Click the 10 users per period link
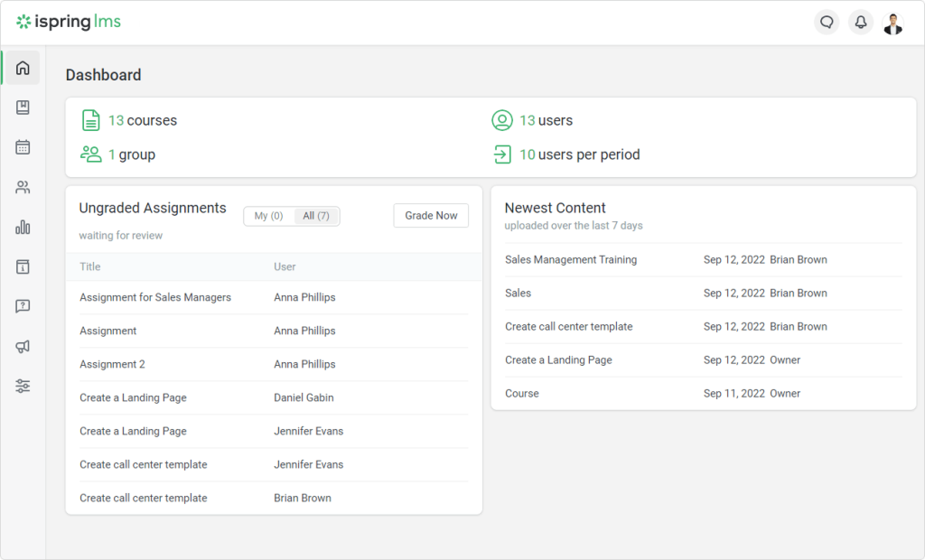Screen dimensions: 925x560 (x=580, y=154)
